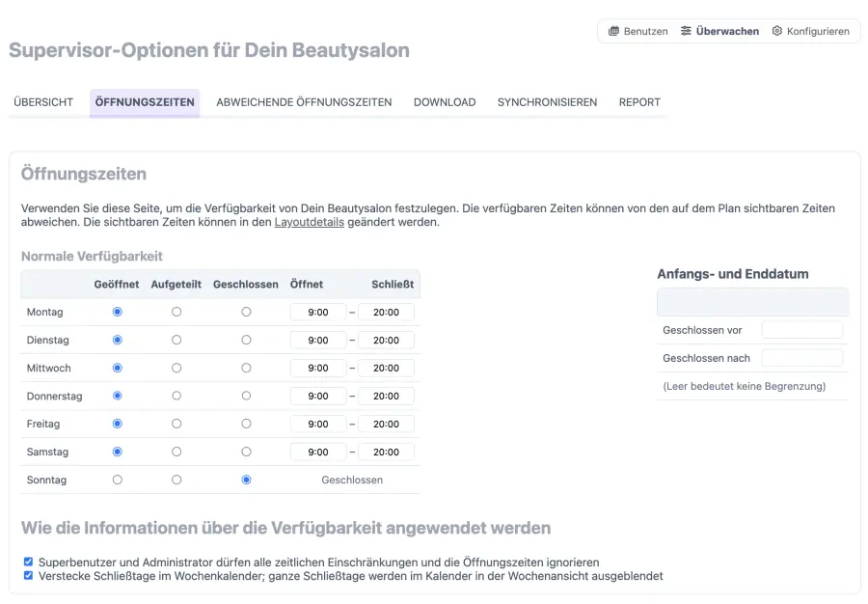
Task: Switch to the REPORT tab
Action: click(x=639, y=102)
